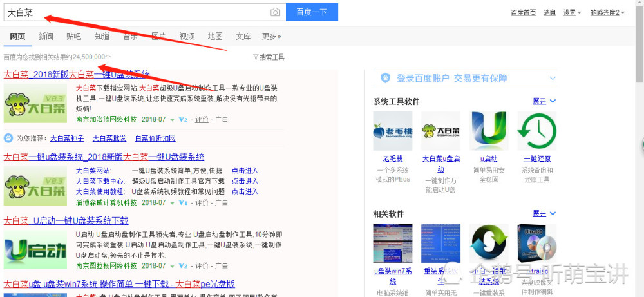Click the 大白菜 V8.3 logo in first result
The image size is (644, 297).
point(35,104)
